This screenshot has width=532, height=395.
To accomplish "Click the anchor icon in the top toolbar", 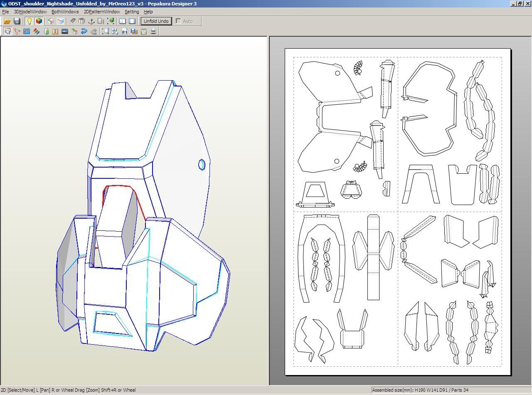I will [91, 21].
